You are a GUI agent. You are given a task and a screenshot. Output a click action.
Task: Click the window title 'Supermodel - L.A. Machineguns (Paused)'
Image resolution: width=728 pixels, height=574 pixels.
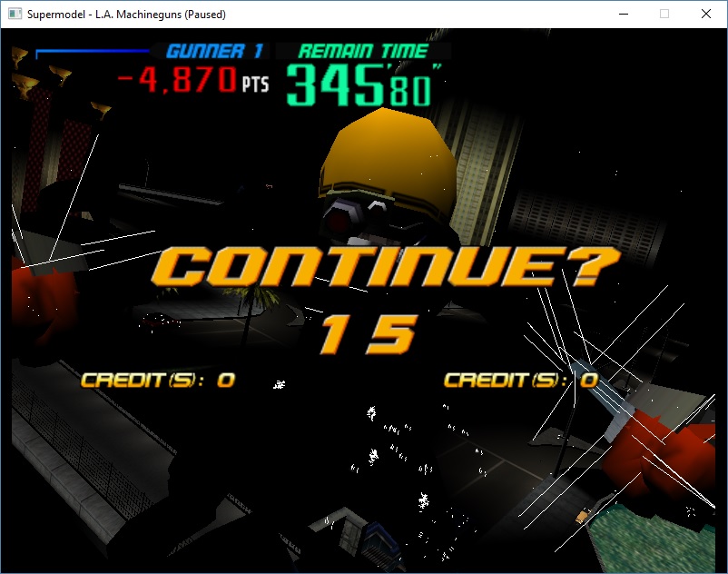(x=126, y=15)
